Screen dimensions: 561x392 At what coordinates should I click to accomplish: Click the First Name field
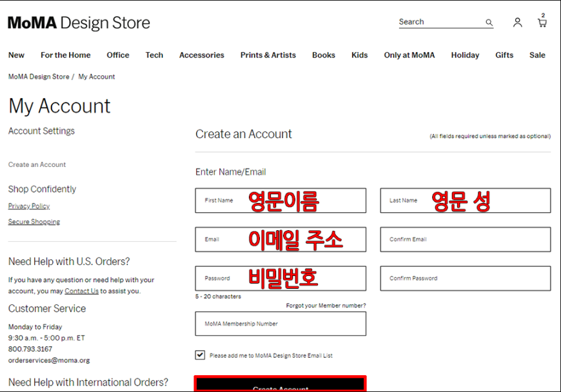(x=280, y=201)
